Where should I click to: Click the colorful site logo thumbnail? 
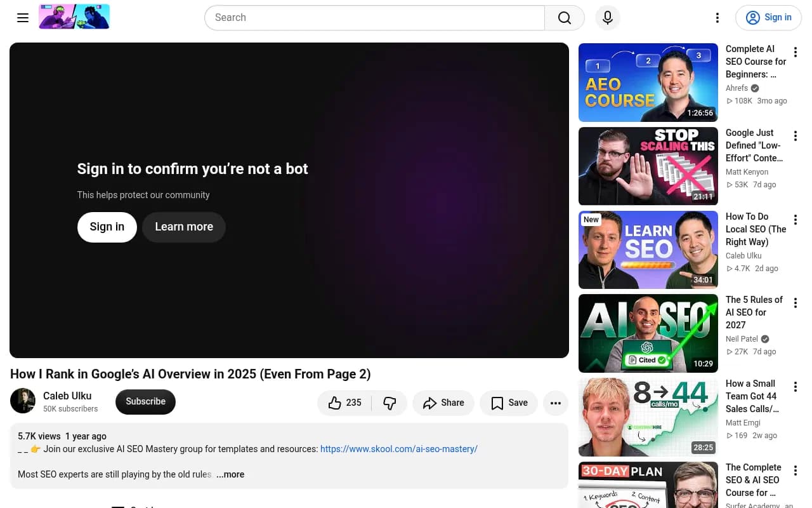point(74,17)
